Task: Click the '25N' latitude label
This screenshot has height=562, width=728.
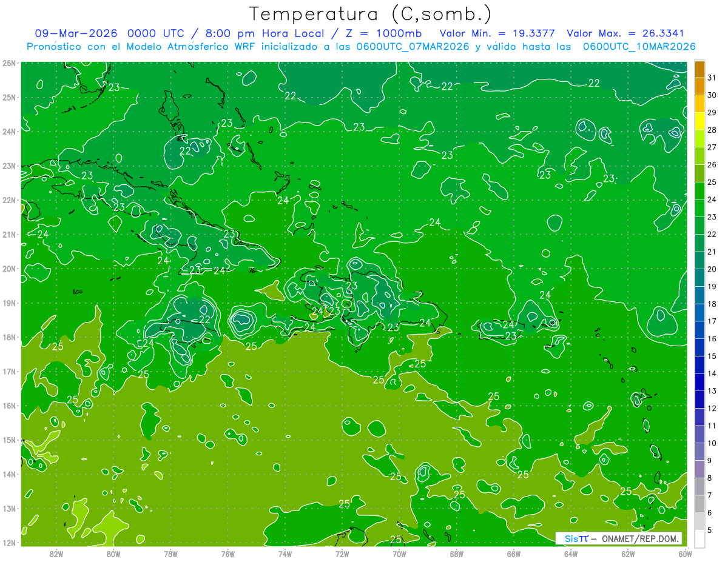Action: (9, 97)
